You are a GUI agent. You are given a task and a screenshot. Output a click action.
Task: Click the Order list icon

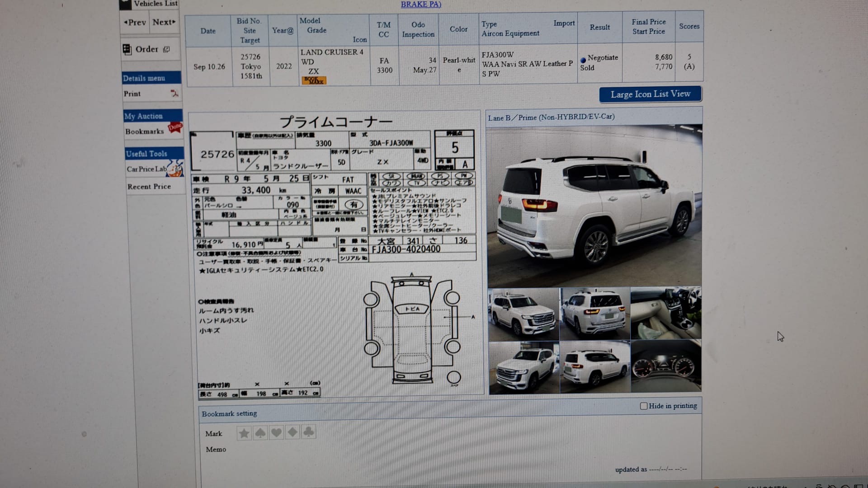(127, 49)
